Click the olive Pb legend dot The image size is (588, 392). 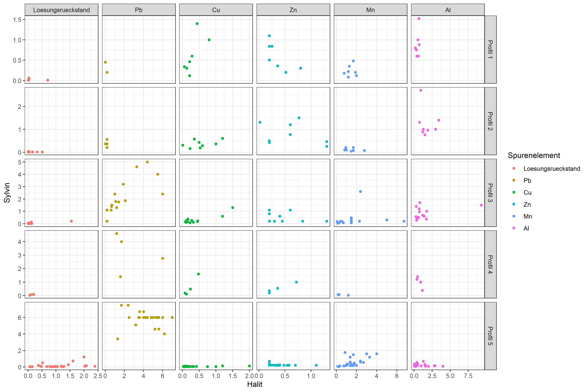(514, 180)
